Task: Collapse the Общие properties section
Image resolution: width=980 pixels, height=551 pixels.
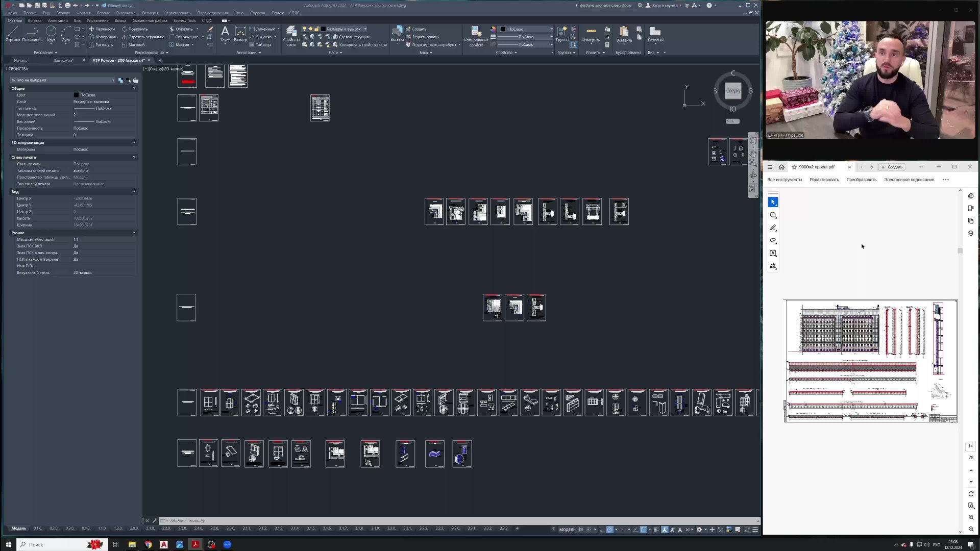Action: click(134, 88)
